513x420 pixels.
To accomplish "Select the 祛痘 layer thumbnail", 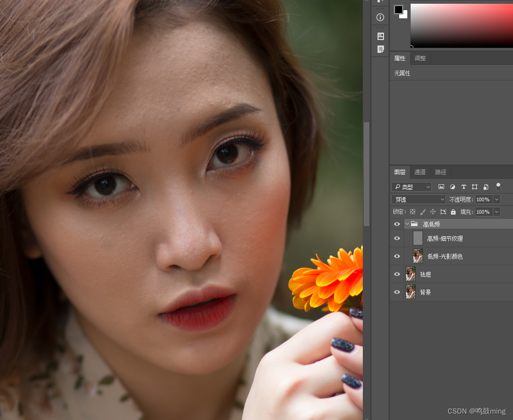I will tap(411, 274).
